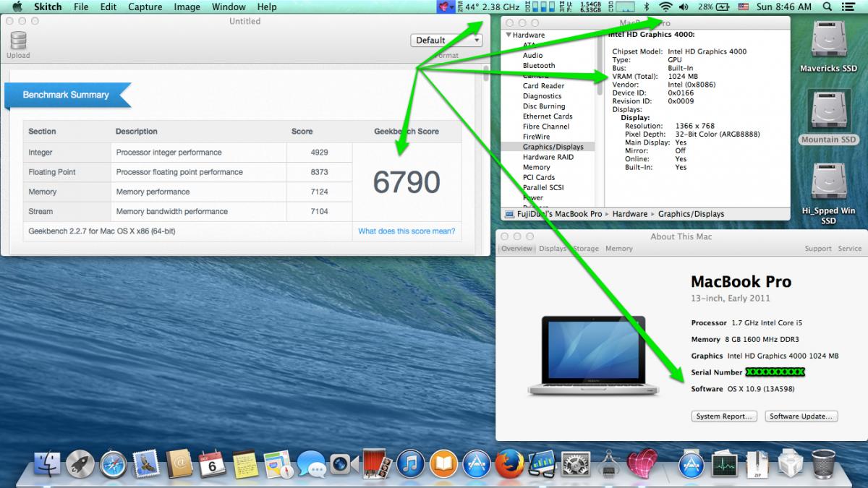
Task: Select Audio in hardware list
Action: [532, 55]
